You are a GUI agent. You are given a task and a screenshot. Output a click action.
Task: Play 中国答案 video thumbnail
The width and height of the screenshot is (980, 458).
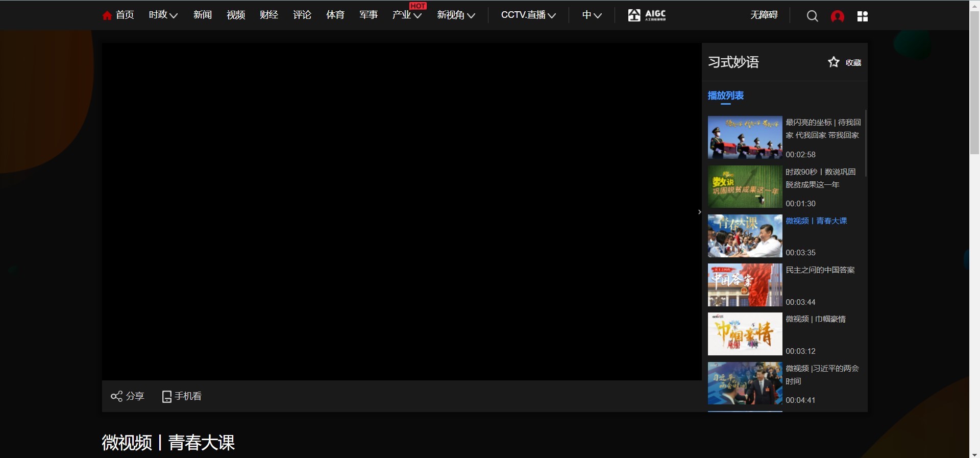pyautogui.click(x=745, y=285)
